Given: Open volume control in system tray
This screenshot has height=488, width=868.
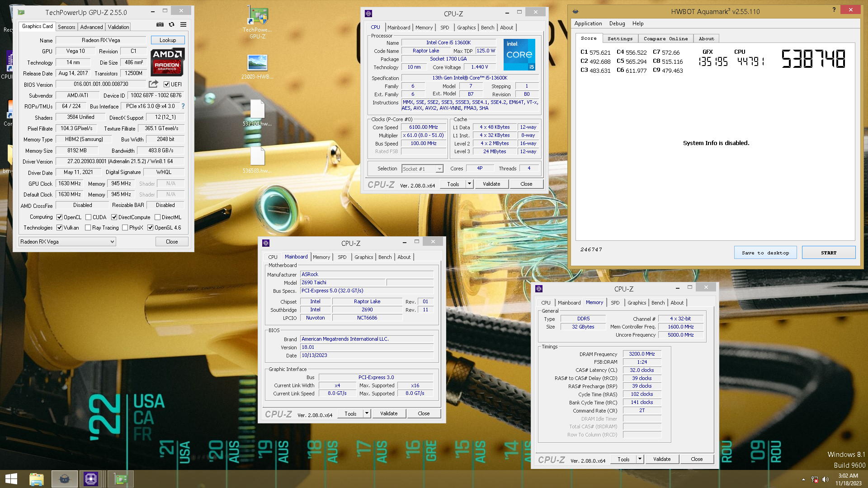Looking at the screenshot, I should [826, 479].
